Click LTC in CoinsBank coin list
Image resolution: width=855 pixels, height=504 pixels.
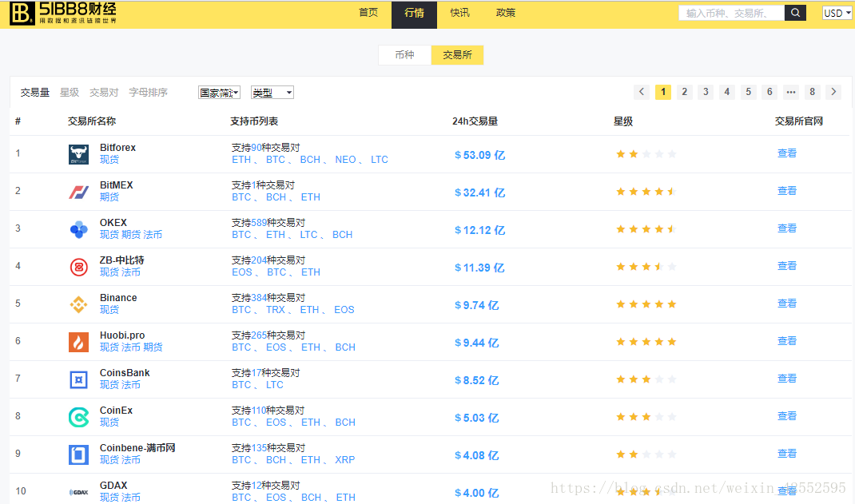[x=274, y=385]
